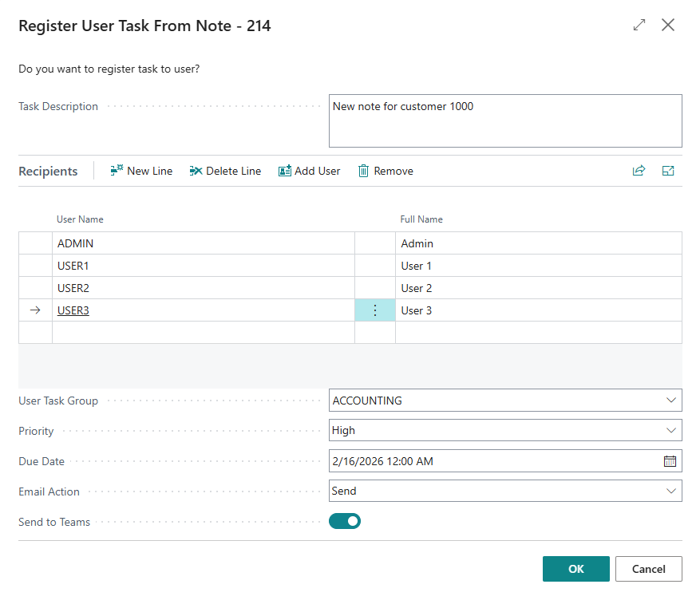
Task: Click into the Task Description text box
Action: [x=504, y=121]
